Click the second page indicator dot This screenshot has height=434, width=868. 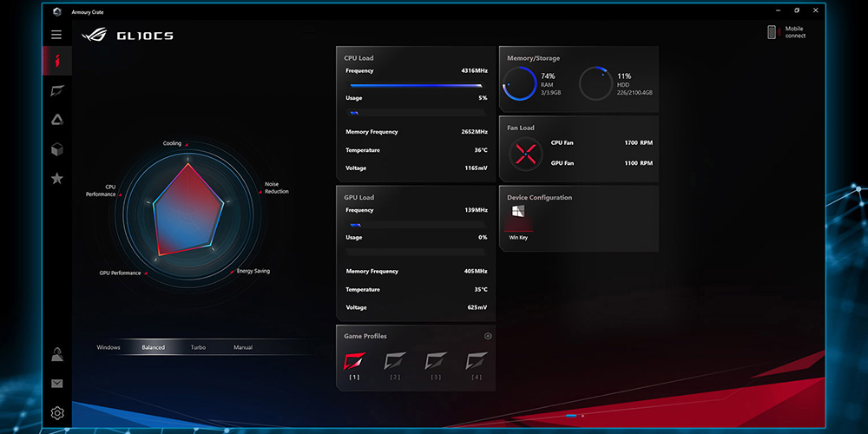tap(582, 416)
